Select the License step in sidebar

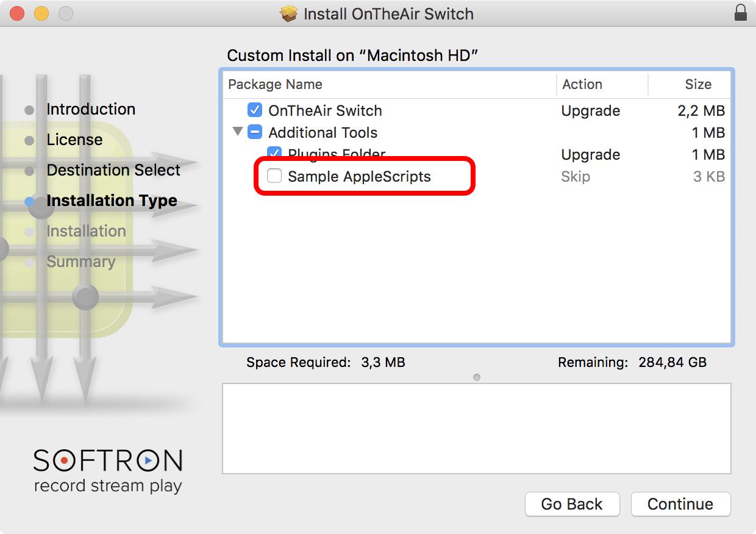pos(74,140)
